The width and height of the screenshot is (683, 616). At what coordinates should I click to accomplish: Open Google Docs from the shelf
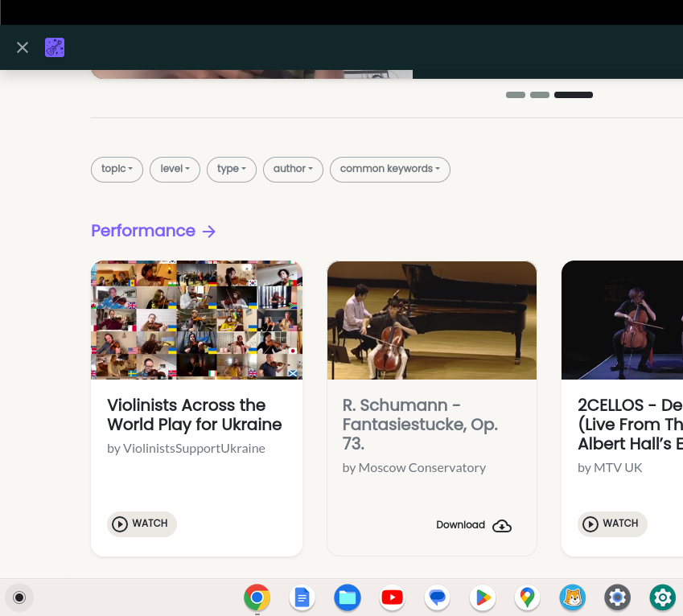302,598
